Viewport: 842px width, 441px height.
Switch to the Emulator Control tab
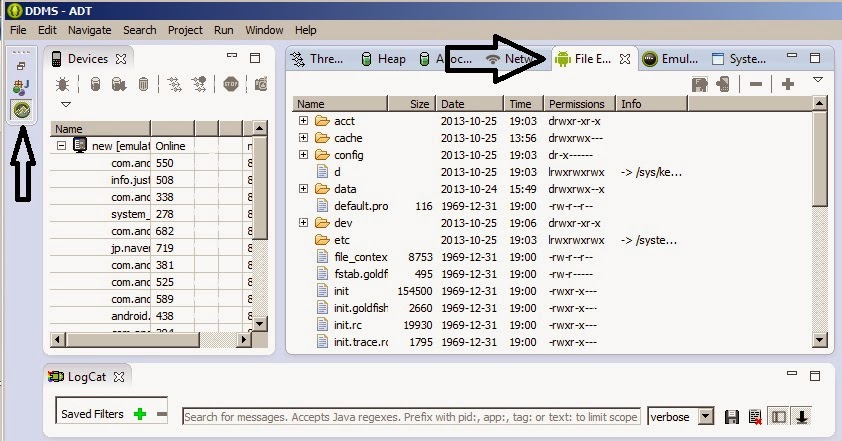tap(670, 59)
